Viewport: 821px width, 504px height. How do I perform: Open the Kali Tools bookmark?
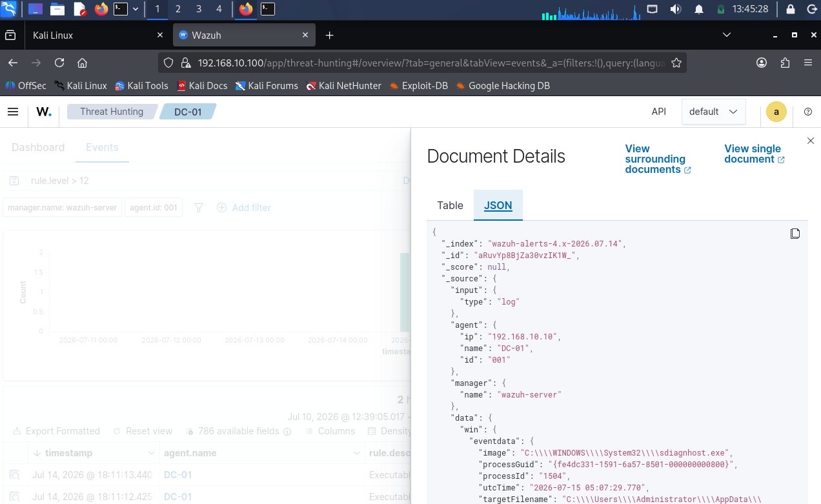point(141,85)
